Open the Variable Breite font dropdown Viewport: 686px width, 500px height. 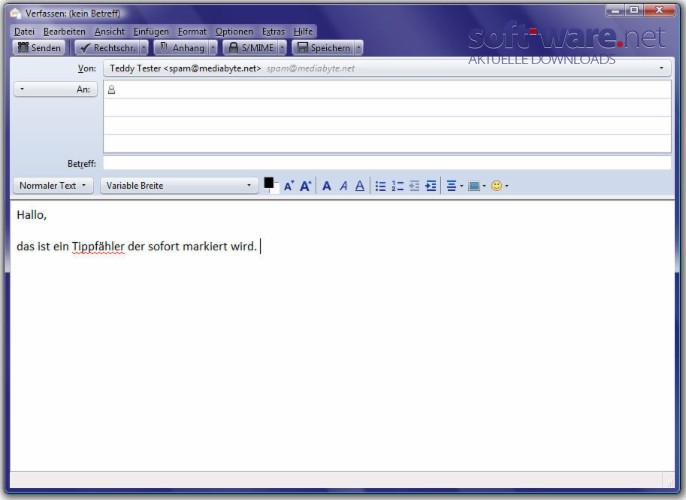click(x=179, y=185)
